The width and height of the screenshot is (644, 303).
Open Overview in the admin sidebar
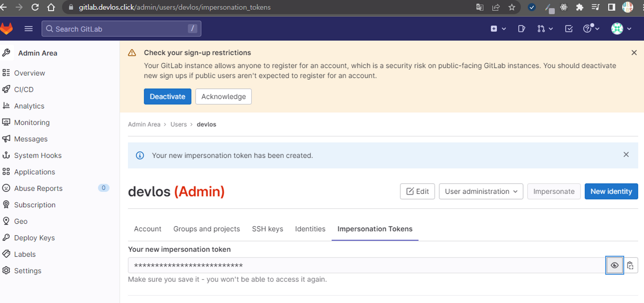30,73
